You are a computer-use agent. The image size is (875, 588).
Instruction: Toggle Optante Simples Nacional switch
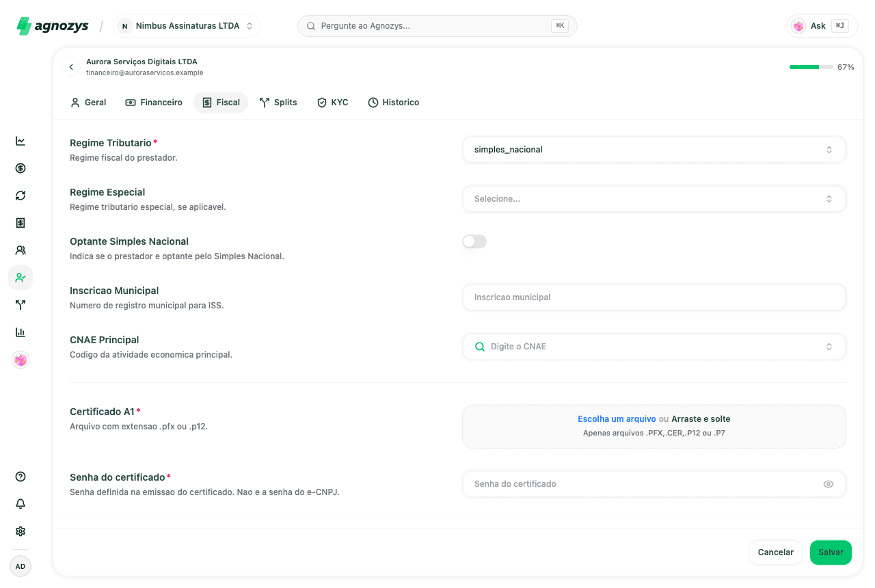point(474,241)
